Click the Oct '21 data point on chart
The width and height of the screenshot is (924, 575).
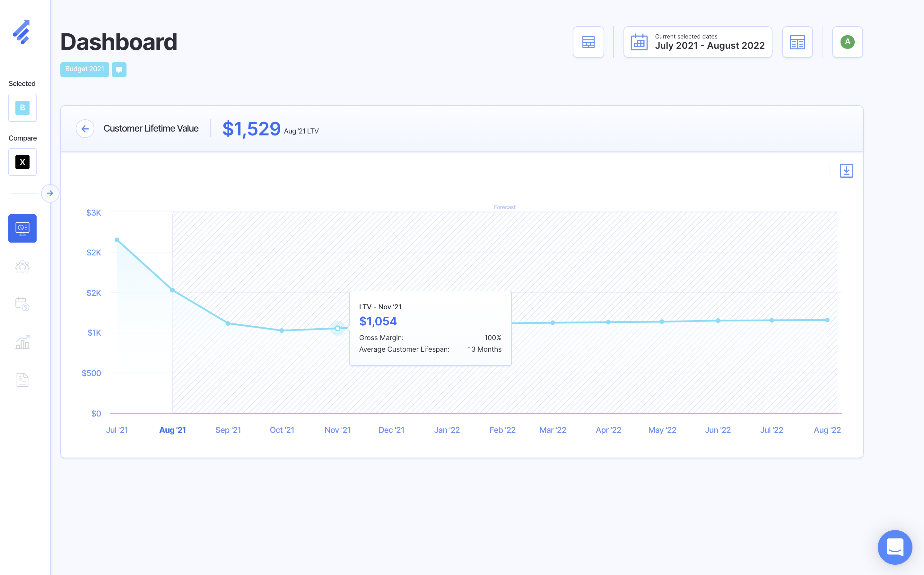[282, 330]
